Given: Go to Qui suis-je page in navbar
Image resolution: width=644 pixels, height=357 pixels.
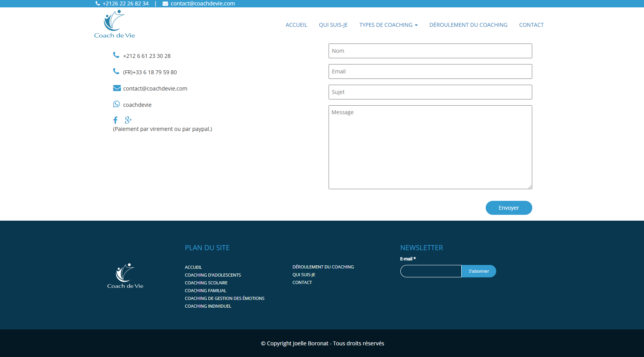Looking at the screenshot, I should pyautogui.click(x=333, y=25).
